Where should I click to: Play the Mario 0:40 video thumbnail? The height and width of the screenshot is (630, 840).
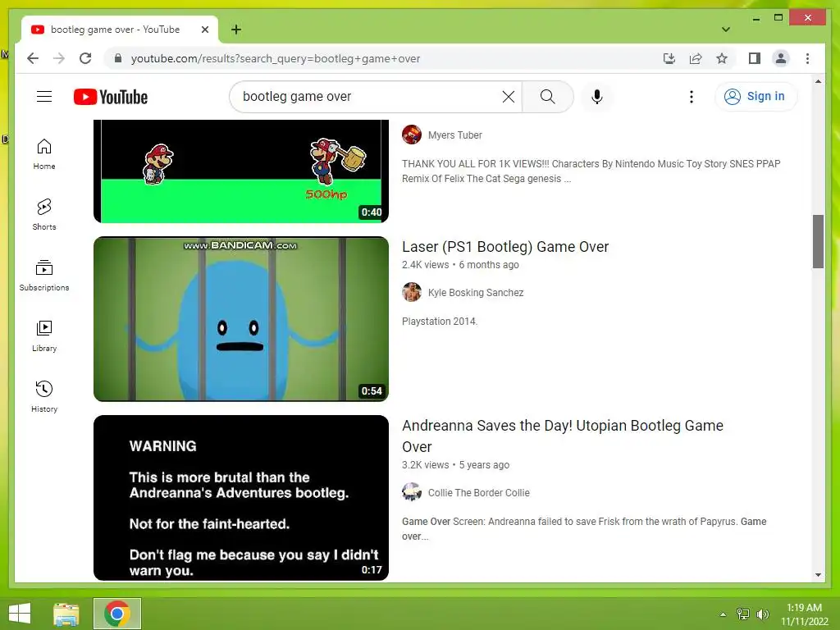241,171
